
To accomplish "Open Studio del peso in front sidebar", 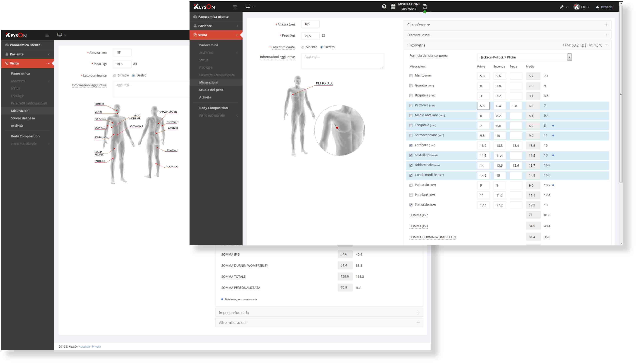I will [x=211, y=90].
